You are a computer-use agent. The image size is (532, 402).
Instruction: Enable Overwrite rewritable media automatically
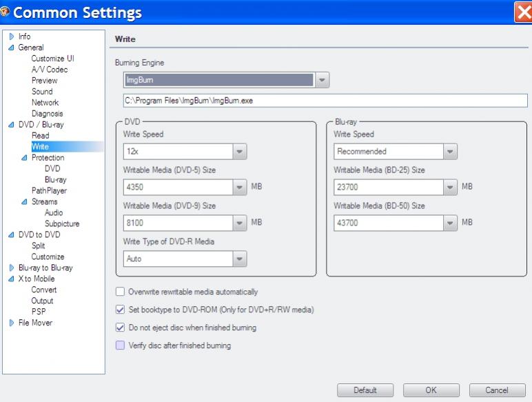pyautogui.click(x=120, y=292)
